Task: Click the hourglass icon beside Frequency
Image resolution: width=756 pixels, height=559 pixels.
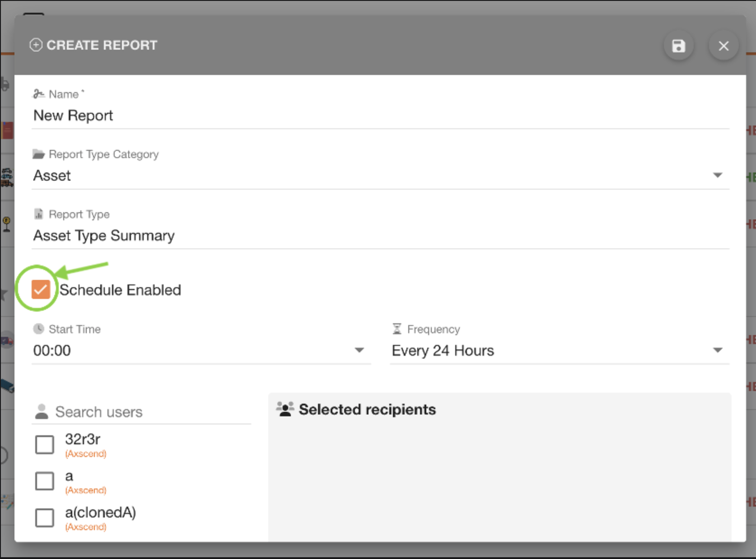Action: 397,328
